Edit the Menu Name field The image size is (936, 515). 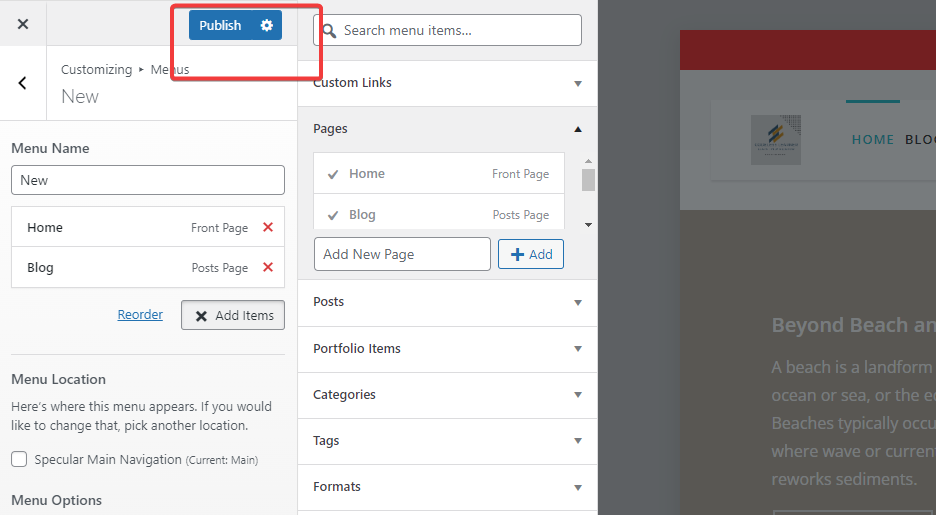pos(147,180)
